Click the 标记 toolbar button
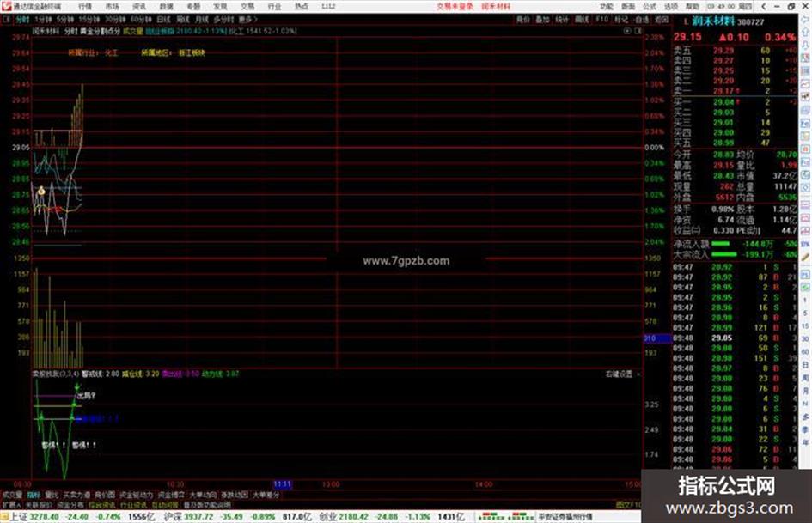The height and width of the screenshot is (523, 812). click(x=621, y=19)
